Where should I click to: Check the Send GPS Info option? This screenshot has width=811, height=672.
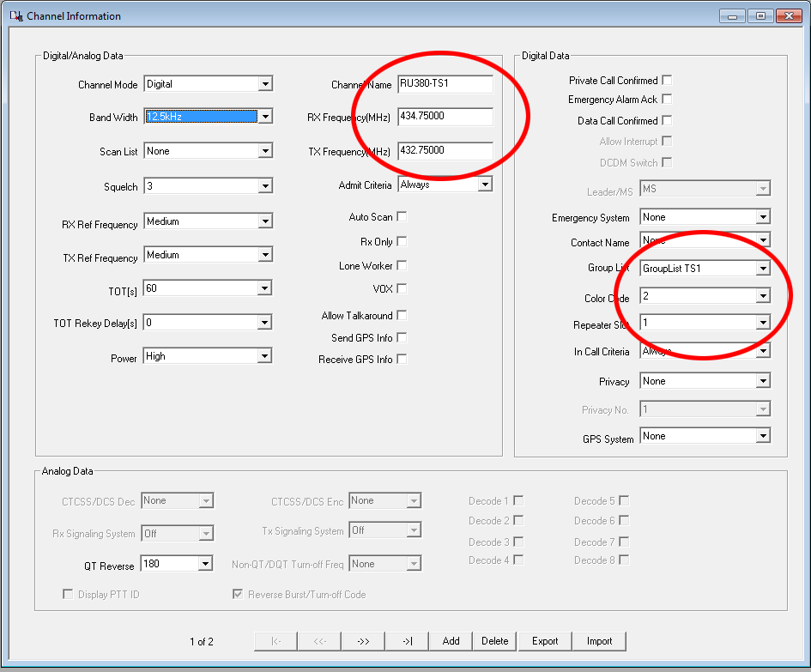pyautogui.click(x=402, y=338)
